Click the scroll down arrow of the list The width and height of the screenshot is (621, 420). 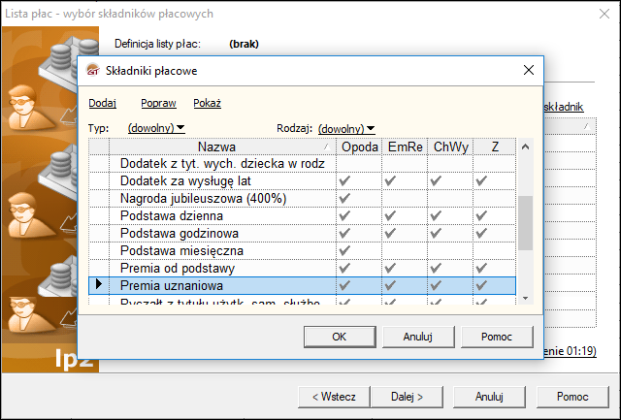(x=525, y=298)
